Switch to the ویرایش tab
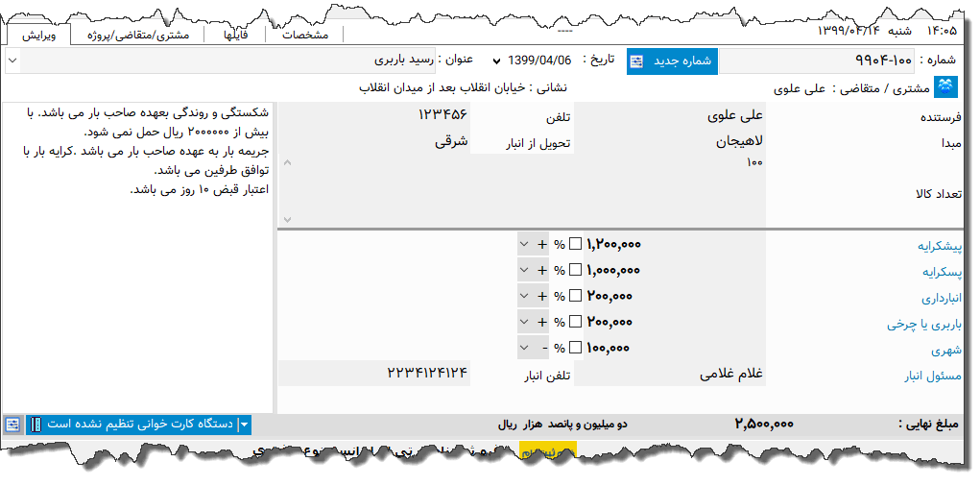980x486 pixels. [x=38, y=35]
